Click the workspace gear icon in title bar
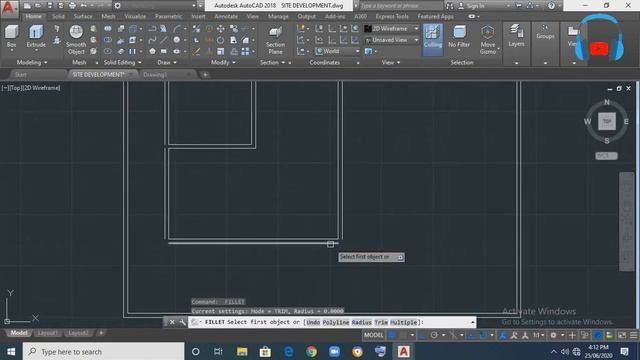The image size is (640, 360). click(118, 6)
